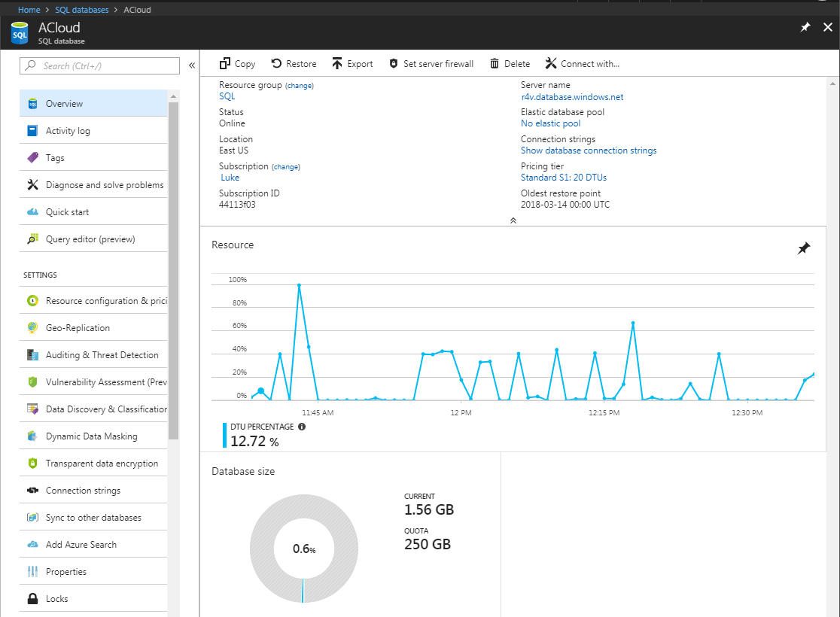The height and width of the screenshot is (617, 840).
Task: Click the Data Discovery & Classification icon
Action: [32, 409]
